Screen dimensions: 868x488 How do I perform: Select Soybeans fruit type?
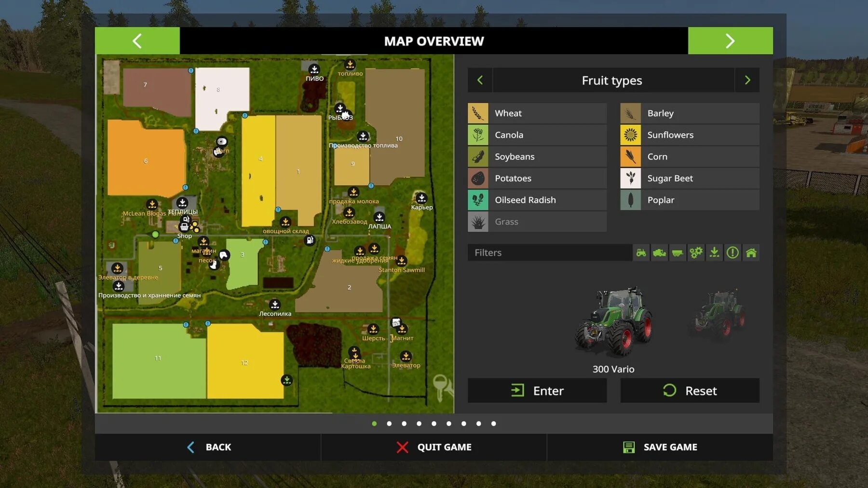(537, 157)
